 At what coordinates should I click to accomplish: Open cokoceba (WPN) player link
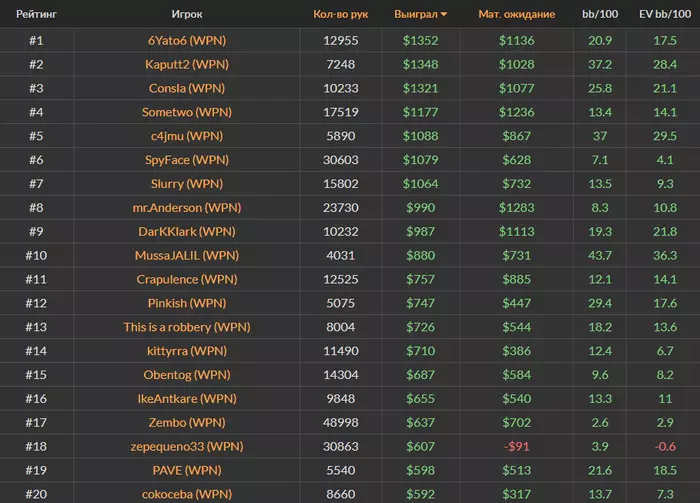[186, 493]
